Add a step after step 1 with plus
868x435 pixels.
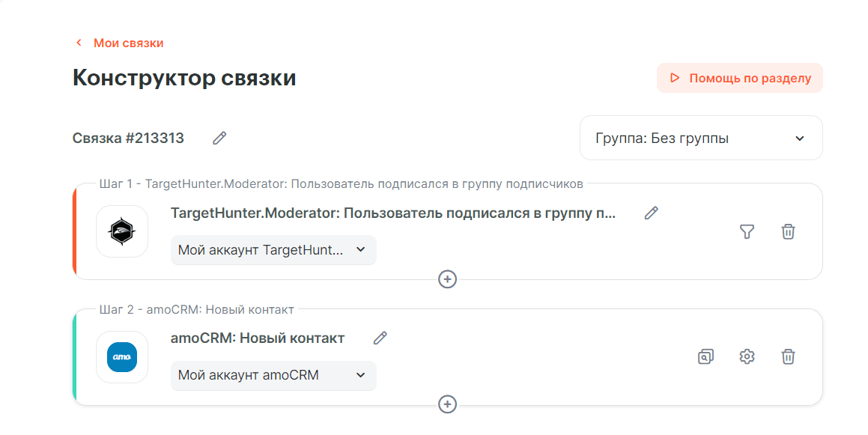pos(447,279)
